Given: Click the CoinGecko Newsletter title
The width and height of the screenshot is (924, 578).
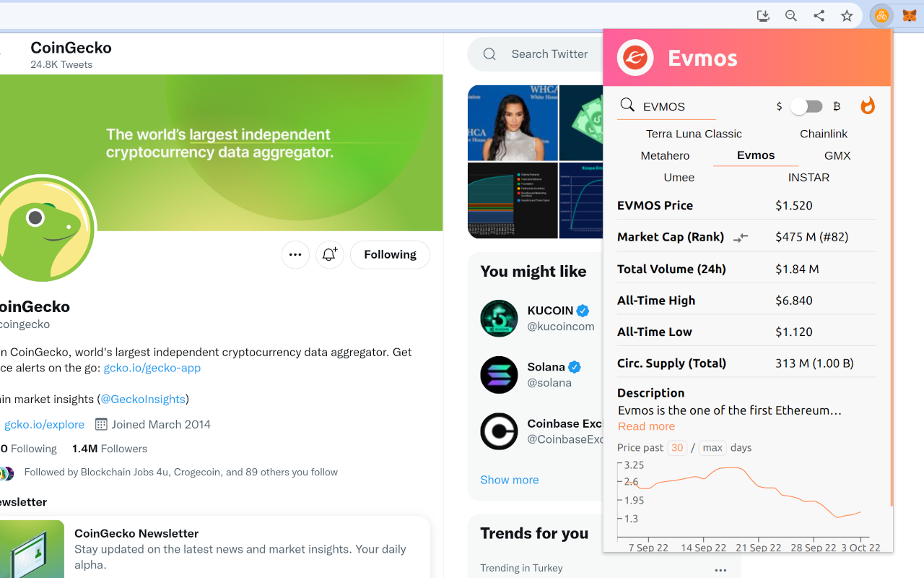Looking at the screenshot, I should (136, 533).
